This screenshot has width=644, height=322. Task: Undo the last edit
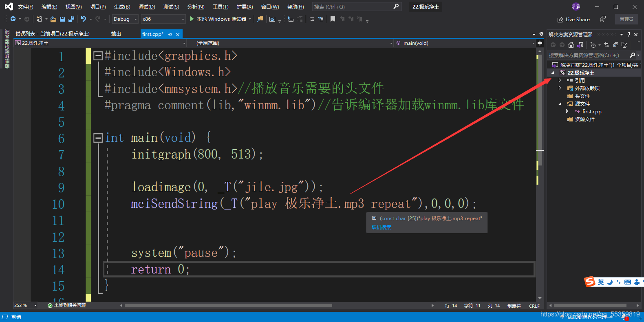coord(84,19)
